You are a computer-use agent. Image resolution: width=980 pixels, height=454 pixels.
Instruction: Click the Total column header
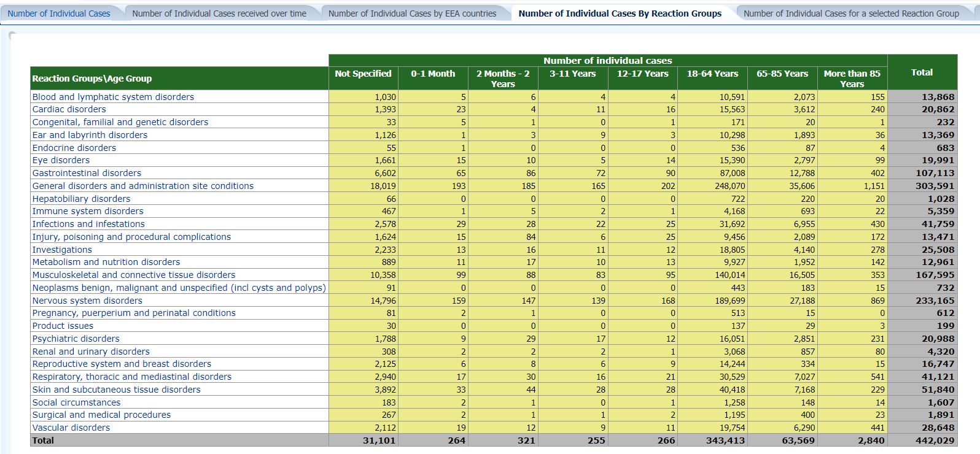click(x=922, y=72)
